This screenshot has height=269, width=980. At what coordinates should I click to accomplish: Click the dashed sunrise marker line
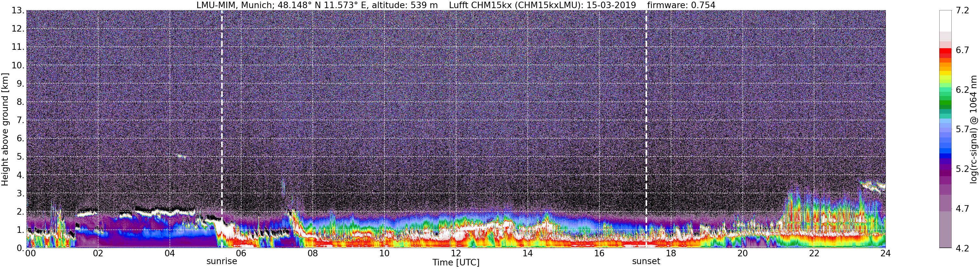point(222,129)
